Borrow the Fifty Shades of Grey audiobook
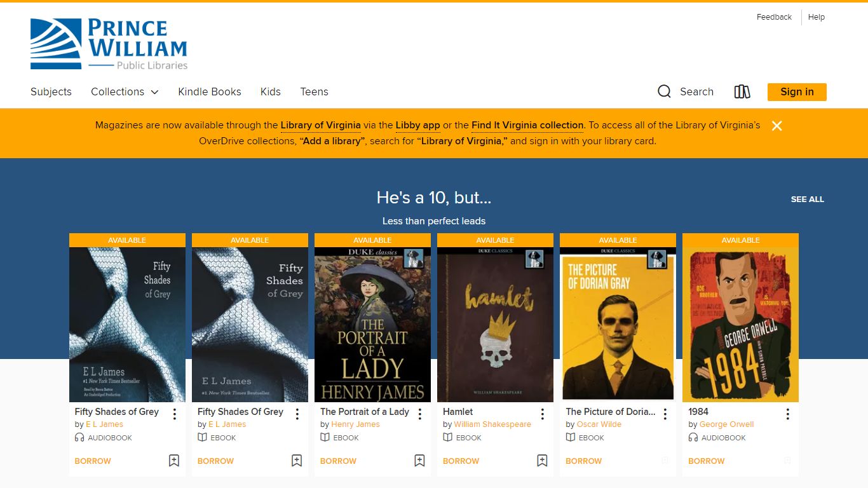The width and height of the screenshot is (868, 488). 93,461
